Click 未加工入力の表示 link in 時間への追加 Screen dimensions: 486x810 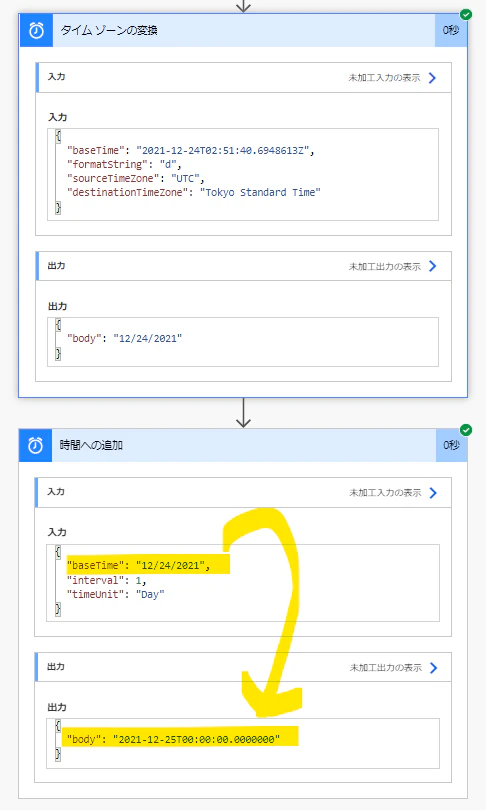click(385, 492)
